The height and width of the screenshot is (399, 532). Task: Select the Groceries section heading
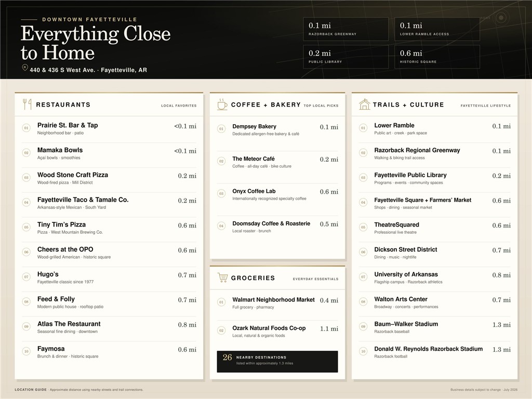pyautogui.click(x=253, y=278)
